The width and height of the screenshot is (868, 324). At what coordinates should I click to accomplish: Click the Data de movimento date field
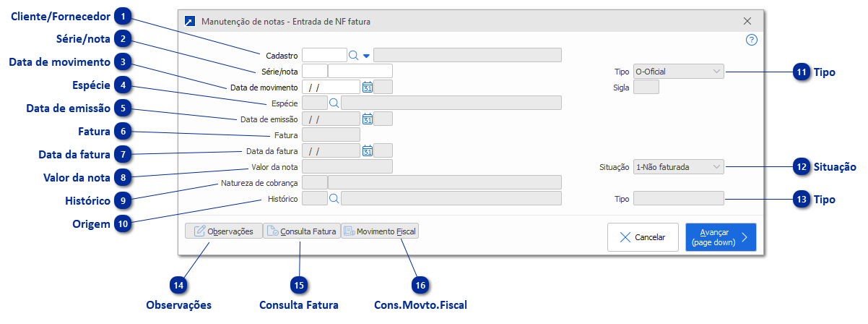[x=331, y=87]
